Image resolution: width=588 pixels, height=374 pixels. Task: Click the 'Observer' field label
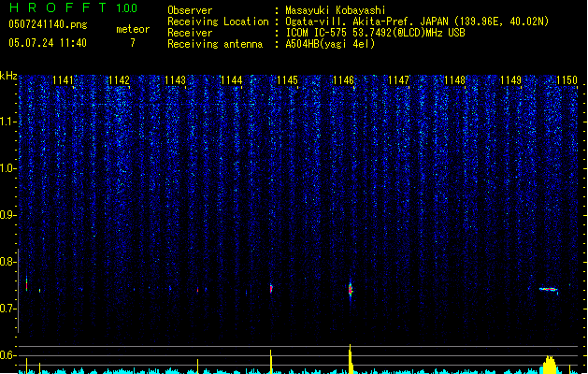coord(190,10)
